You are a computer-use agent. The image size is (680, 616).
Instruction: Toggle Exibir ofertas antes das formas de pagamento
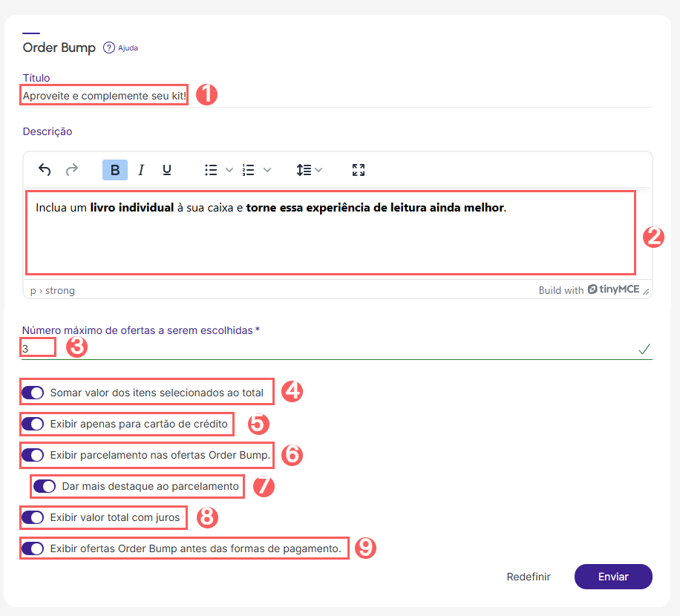pos(33,548)
